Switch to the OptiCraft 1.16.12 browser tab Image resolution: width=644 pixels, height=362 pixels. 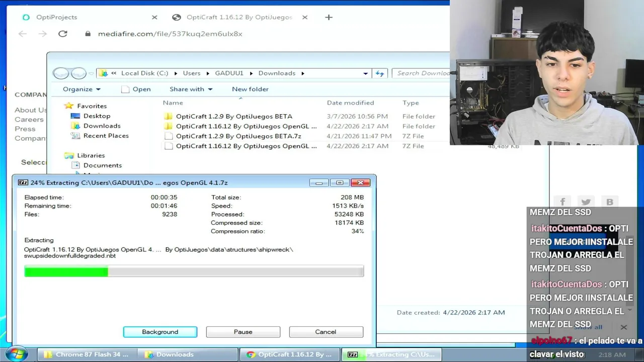tap(239, 17)
